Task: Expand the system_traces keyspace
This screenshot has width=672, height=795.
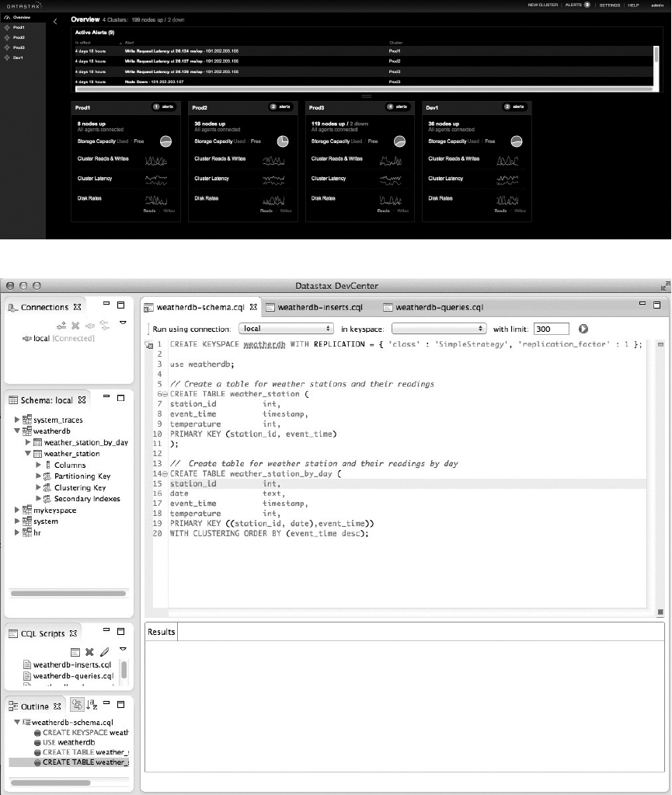Action: [17, 420]
